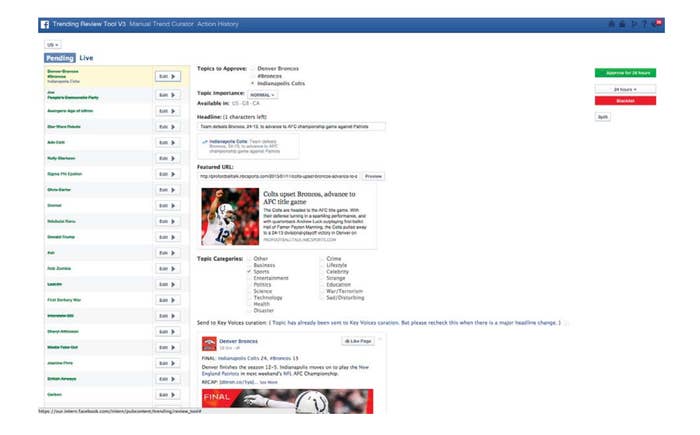Check the Lifestyle category
700x435 pixels.
(x=322, y=265)
